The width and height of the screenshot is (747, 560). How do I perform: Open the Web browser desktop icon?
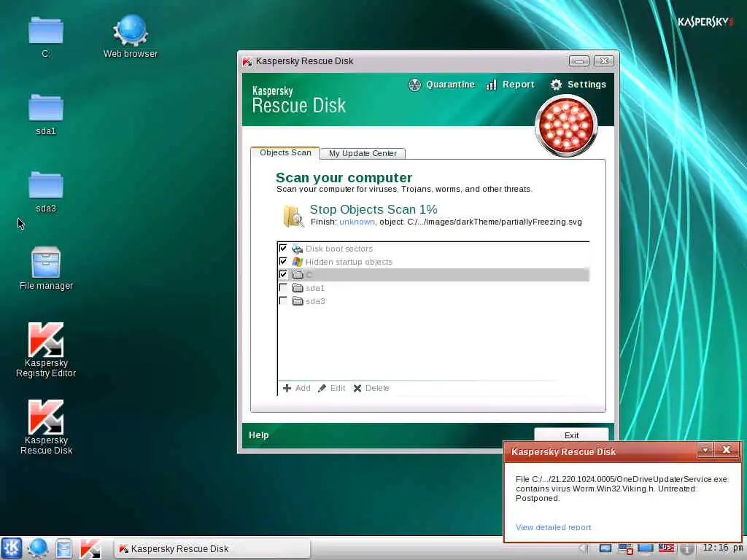[131, 37]
